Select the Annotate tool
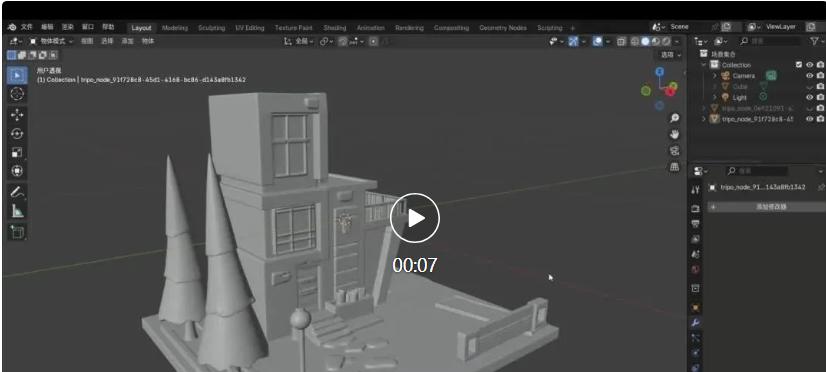The image size is (826, 372). click(x=17, y=192)
